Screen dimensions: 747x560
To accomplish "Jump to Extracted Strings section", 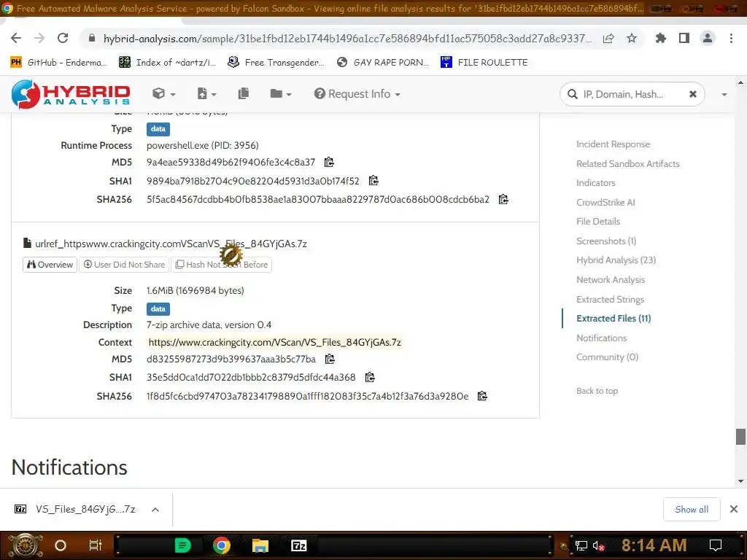I will coord(610,300).
